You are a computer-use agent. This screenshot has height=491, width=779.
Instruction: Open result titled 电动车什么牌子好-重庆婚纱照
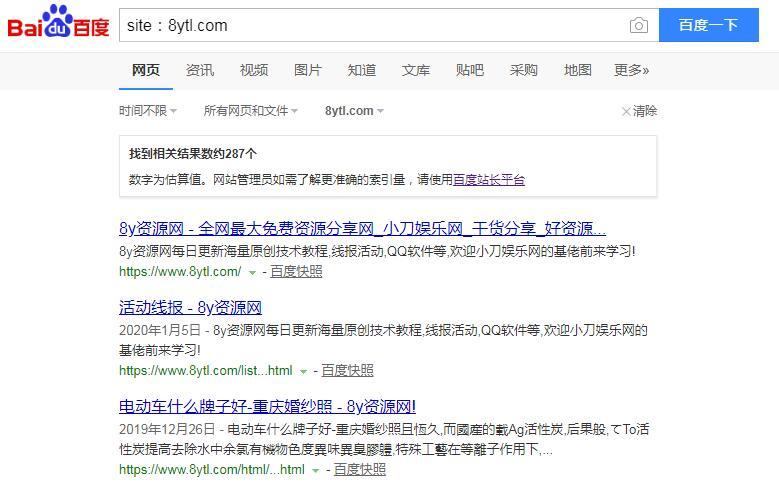coord(267,407)
